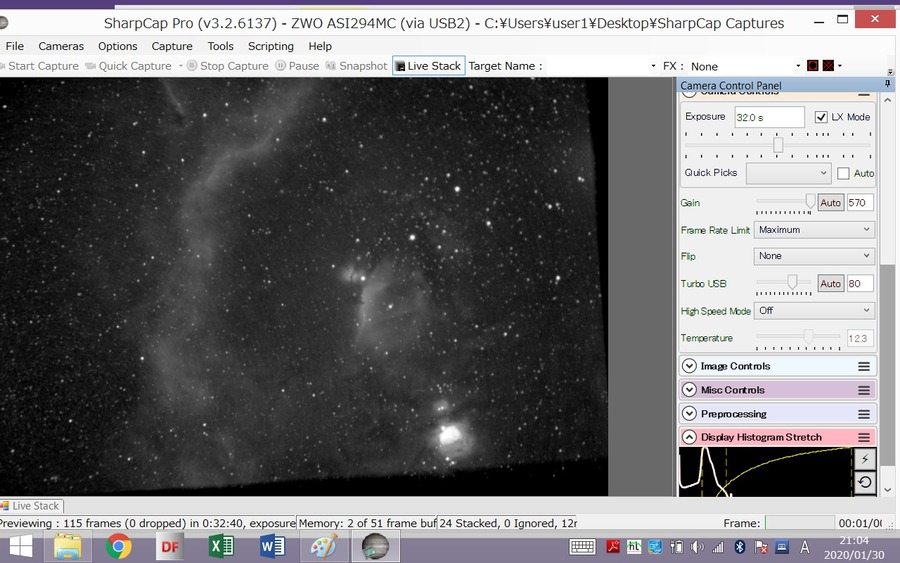Screen dimensions: 900x563
Task: Click the Turbo USB value field 80
Action: [860, 284]
